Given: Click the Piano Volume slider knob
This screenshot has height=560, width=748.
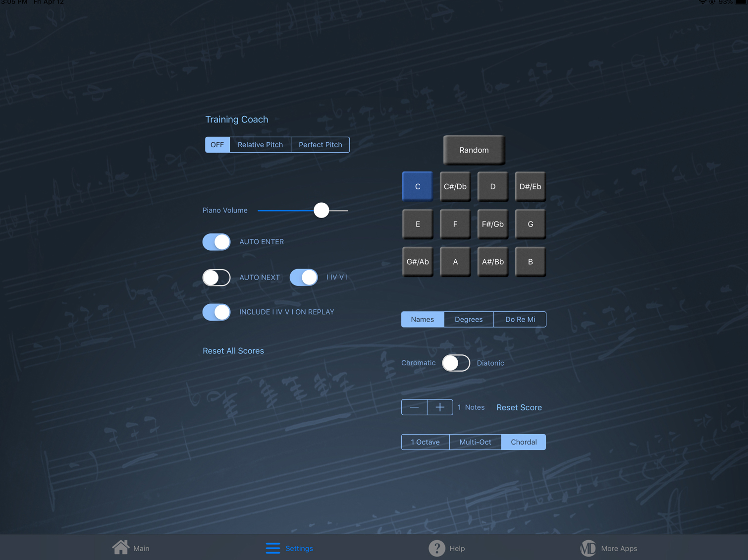Looking at the screenshot, I should (321, 210).
